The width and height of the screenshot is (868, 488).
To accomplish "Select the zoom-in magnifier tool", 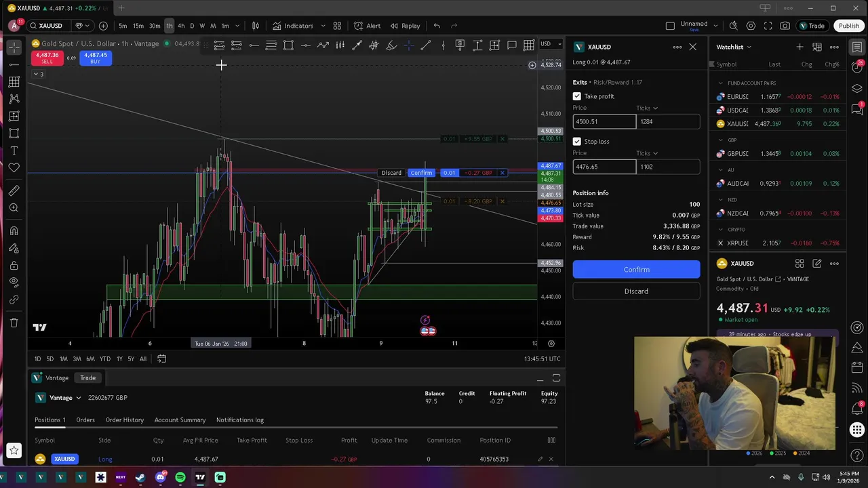I will (x=14, y=207).
